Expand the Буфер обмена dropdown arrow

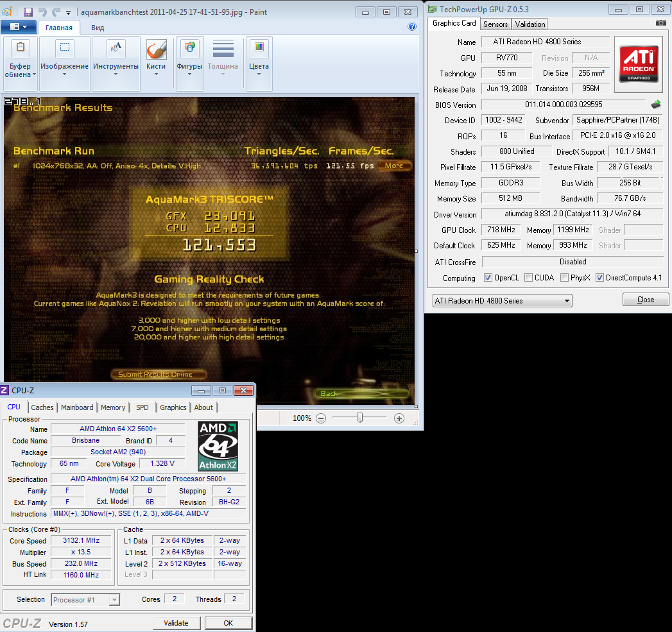point(34,74)
